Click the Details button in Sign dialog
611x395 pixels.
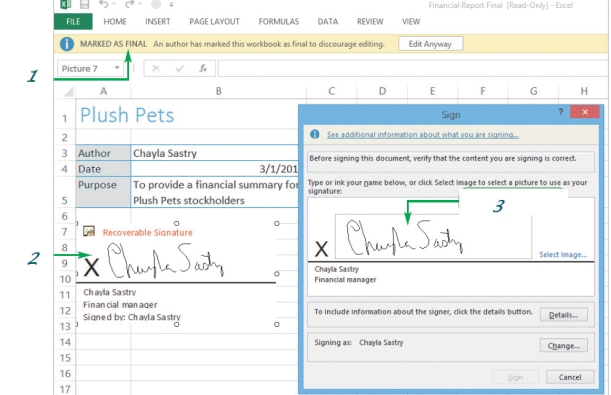point(563,315)
